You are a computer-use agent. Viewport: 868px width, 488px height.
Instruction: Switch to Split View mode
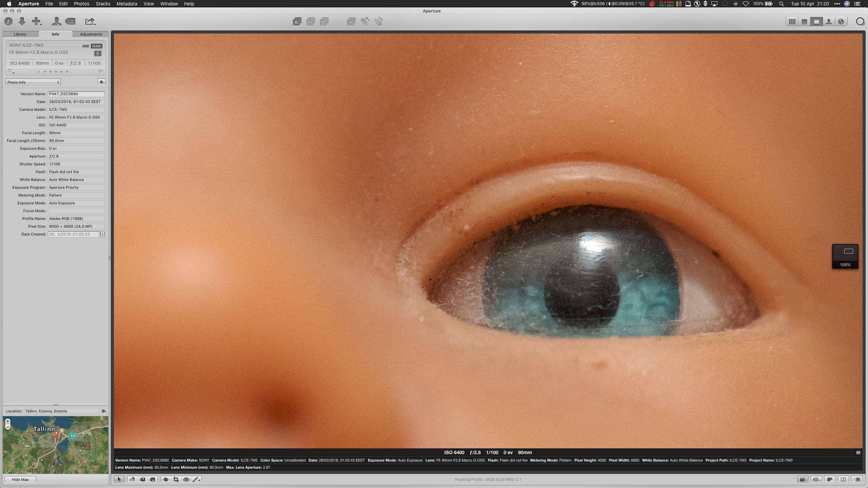coord(804,22)
